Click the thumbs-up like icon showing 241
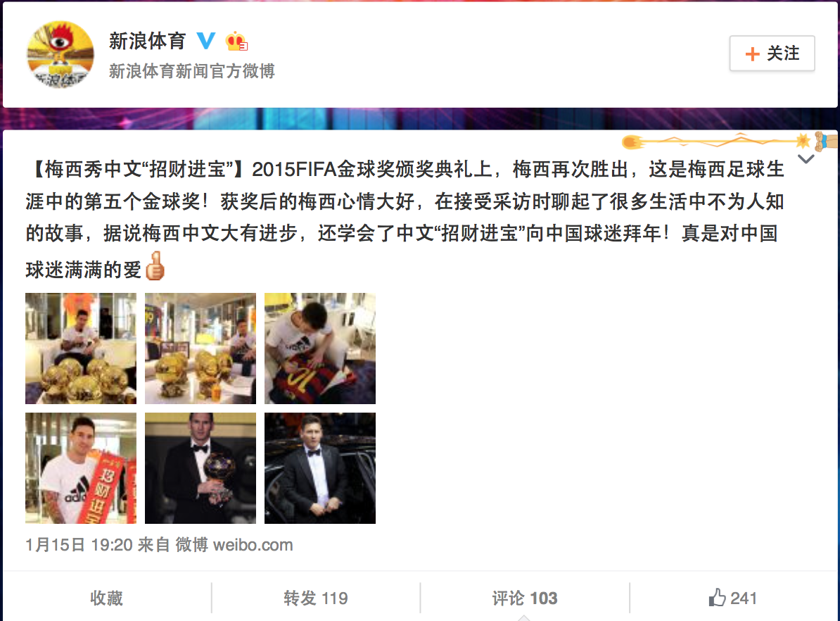The image size is (840, 621). (x=718, y=597)
